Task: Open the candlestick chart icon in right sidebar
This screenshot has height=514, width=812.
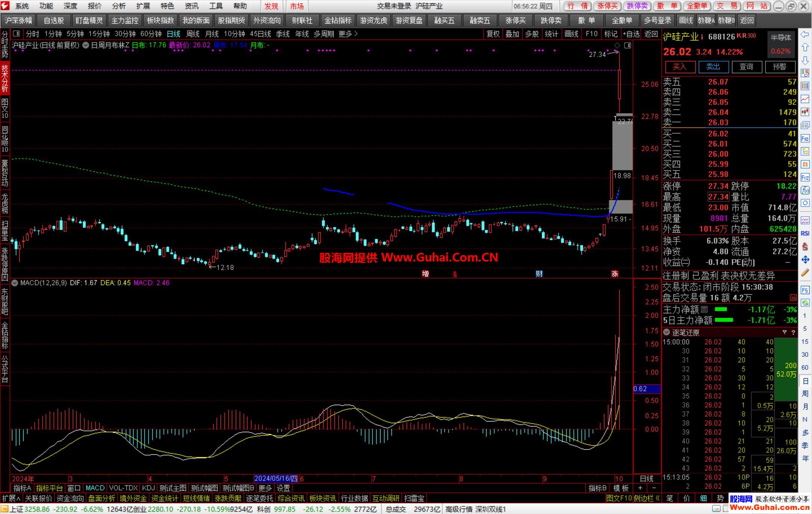Action: [805, 112]
